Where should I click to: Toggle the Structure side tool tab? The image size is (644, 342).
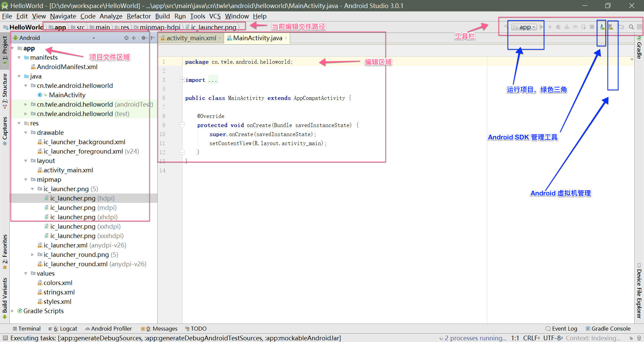5,91
